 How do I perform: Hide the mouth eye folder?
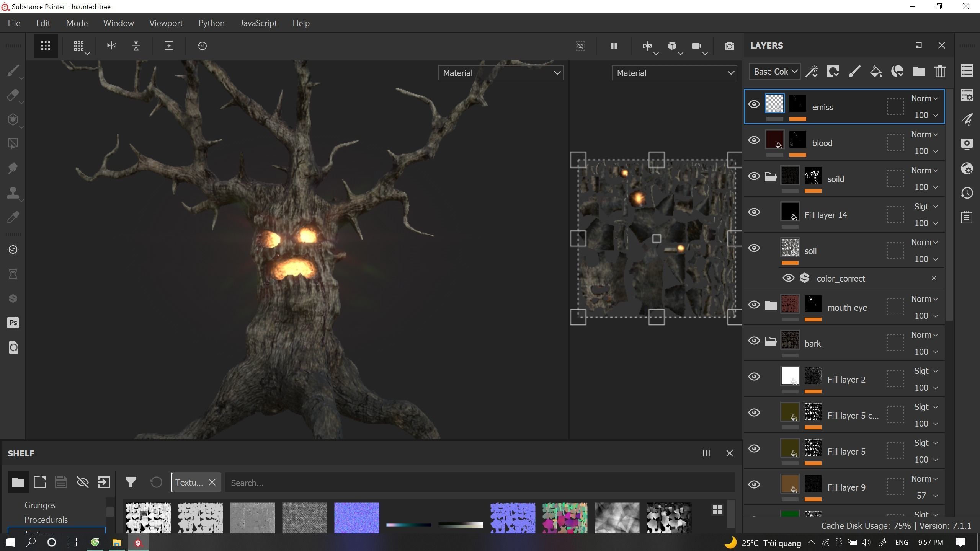(x=754, y=305)
